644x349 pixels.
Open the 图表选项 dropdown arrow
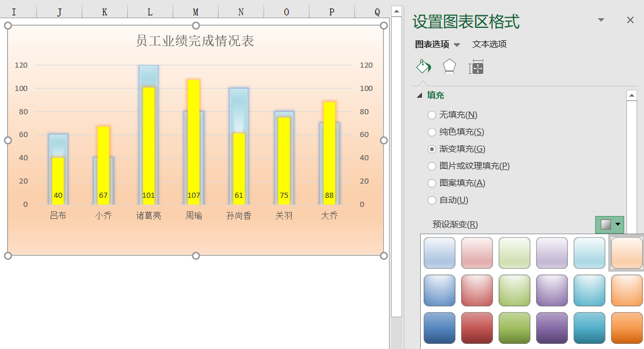pyautogui.click(x=457, y=45)
